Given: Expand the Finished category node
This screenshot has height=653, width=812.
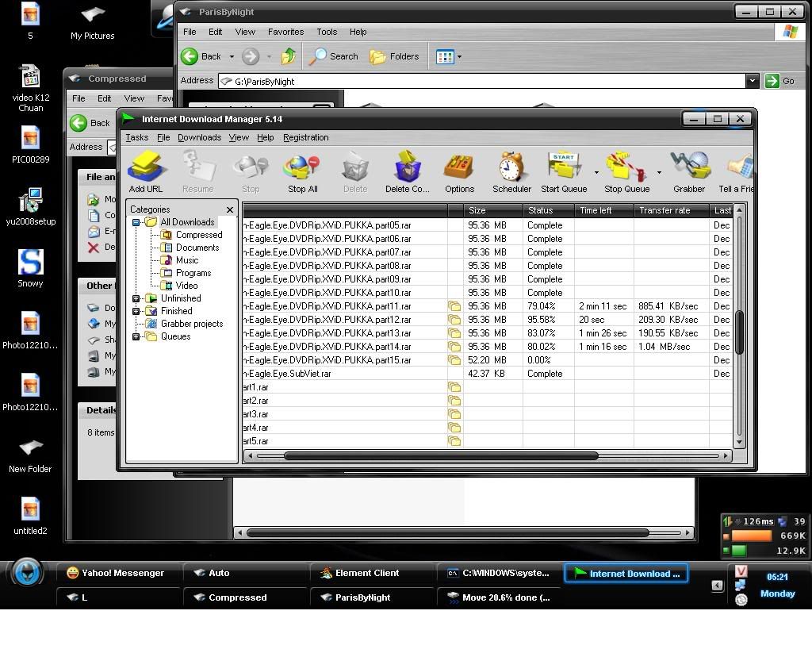Looking at the screenshot, I should [136, 311].
